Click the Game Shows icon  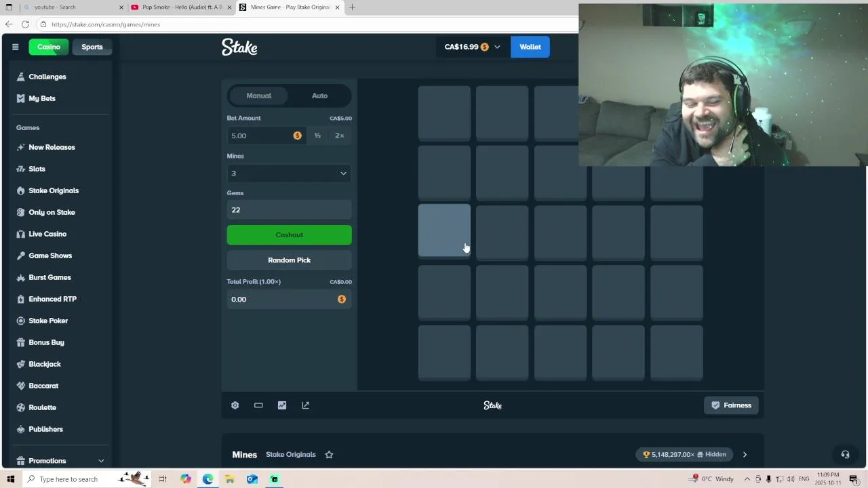pos(20,256)
